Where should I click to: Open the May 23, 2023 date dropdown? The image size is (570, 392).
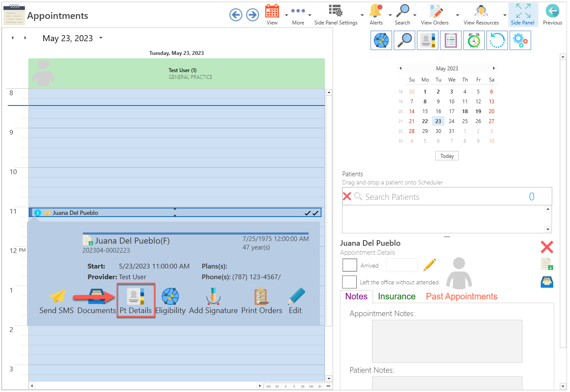click(x=101, y=38)
